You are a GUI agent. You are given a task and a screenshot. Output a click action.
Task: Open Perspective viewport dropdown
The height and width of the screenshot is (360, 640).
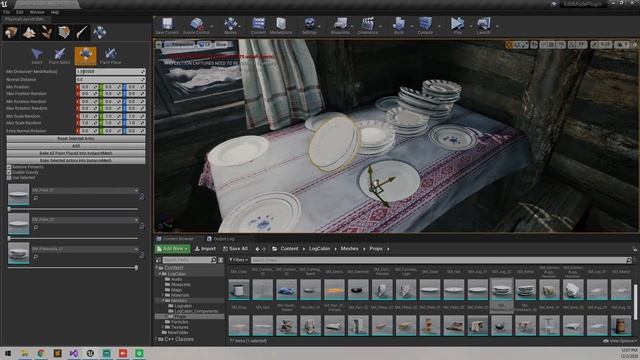pos(179,44)
